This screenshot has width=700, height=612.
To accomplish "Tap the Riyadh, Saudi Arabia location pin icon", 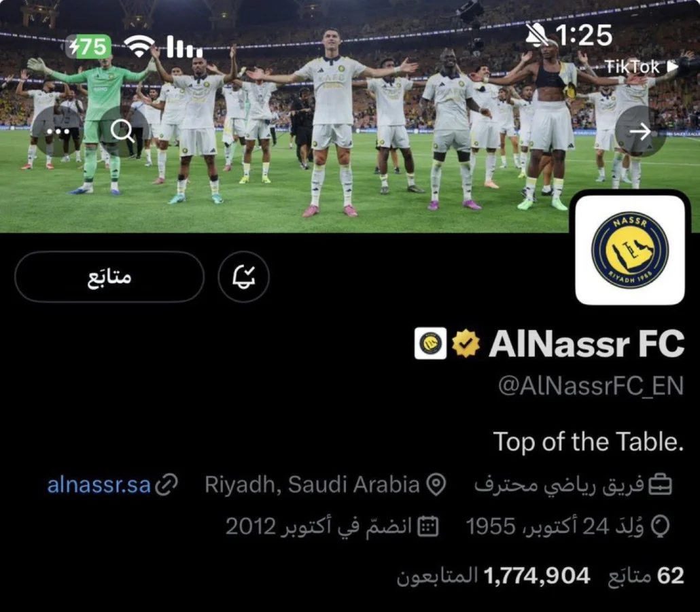I will coord(436,484).
